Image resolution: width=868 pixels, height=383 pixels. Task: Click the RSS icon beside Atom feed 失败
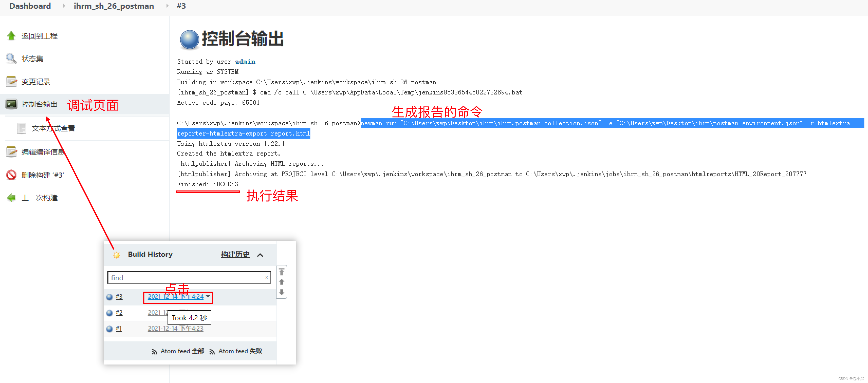coord(212,352)
